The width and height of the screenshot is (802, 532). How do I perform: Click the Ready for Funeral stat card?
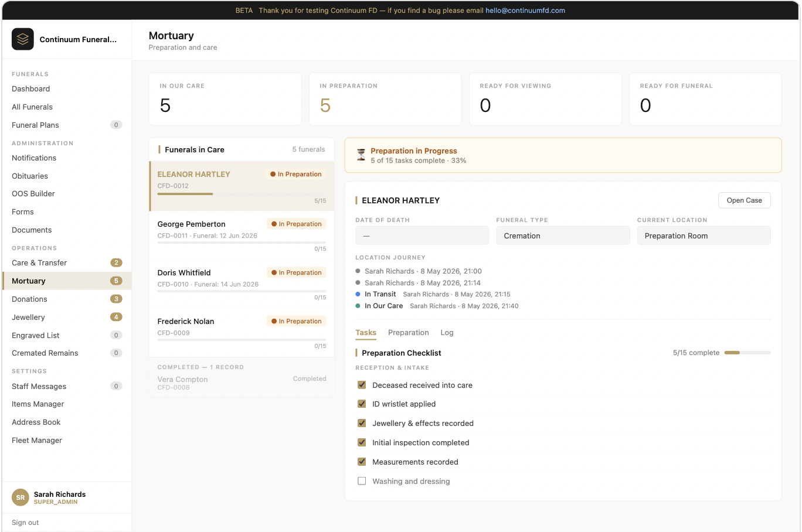pos(705,99)
